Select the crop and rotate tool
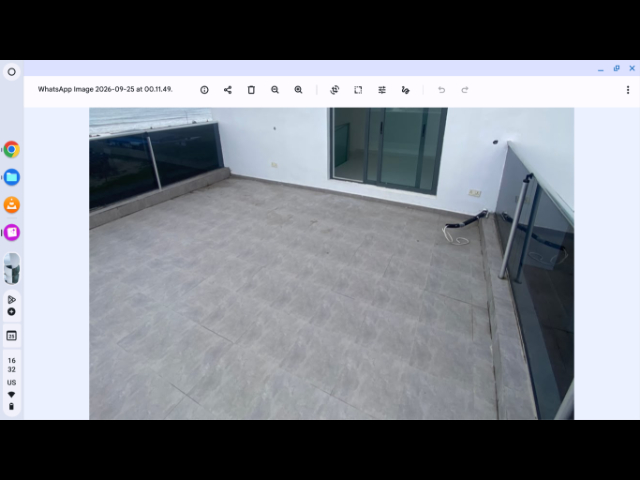This screenshot has height=480, width=640. tap(335, 90)
